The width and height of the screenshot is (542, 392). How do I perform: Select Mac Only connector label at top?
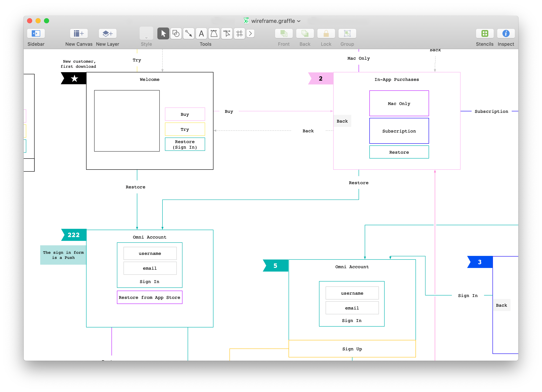(x=359, y=58)
